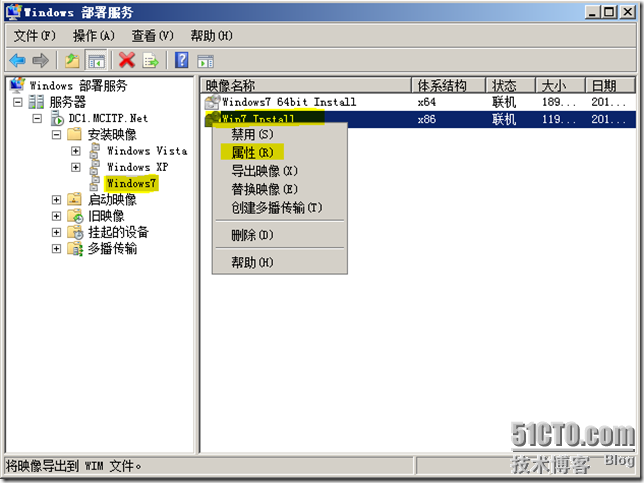Select the Windows7 64bit Install row name
Viewport: 644px width, 483px height.
pyautogui.click(x=289, y=102)
